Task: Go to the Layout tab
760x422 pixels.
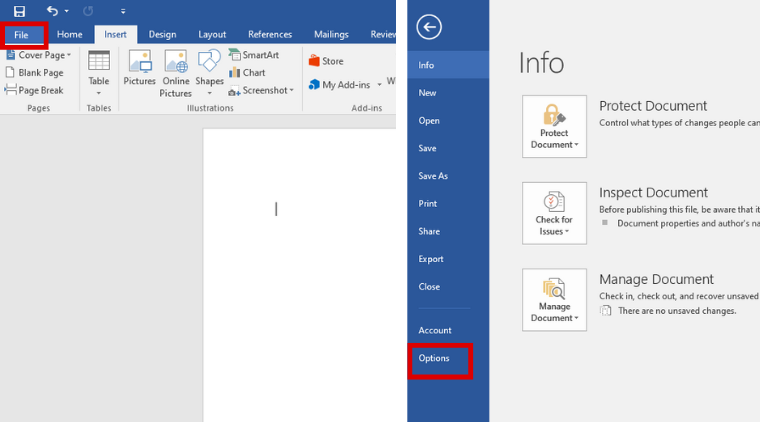Action: 212,34
